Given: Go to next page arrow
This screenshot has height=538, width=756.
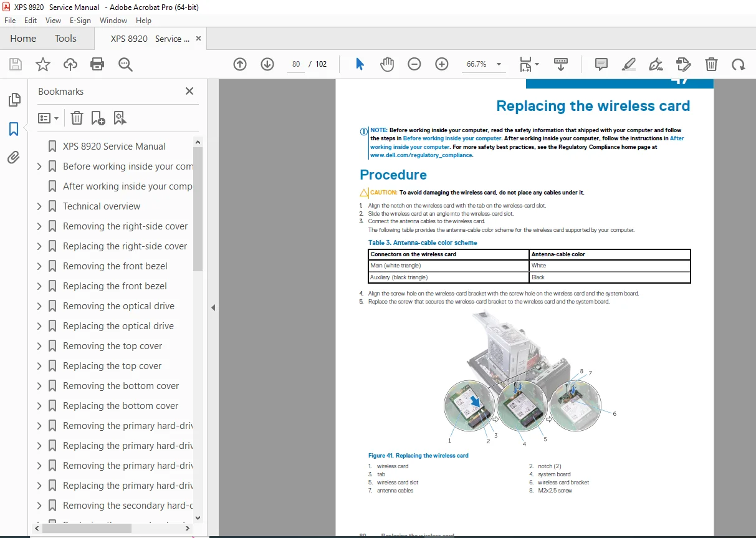Looking at the screenshot, I should point(267,64).
